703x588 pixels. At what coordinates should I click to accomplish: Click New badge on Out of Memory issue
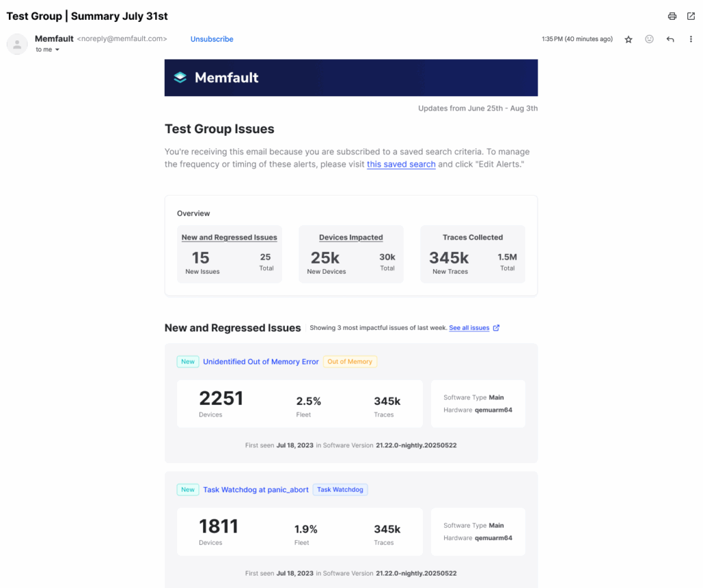188,362
